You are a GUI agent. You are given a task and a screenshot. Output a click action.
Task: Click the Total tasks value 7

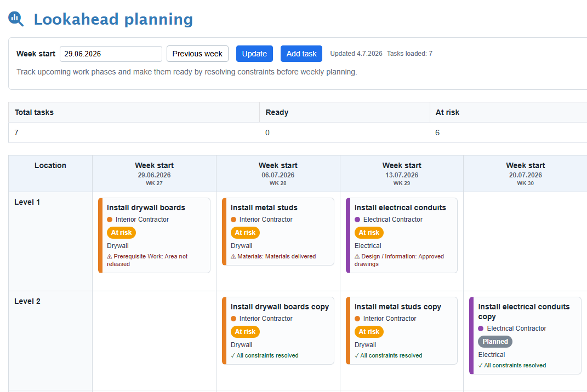point(16,133)
